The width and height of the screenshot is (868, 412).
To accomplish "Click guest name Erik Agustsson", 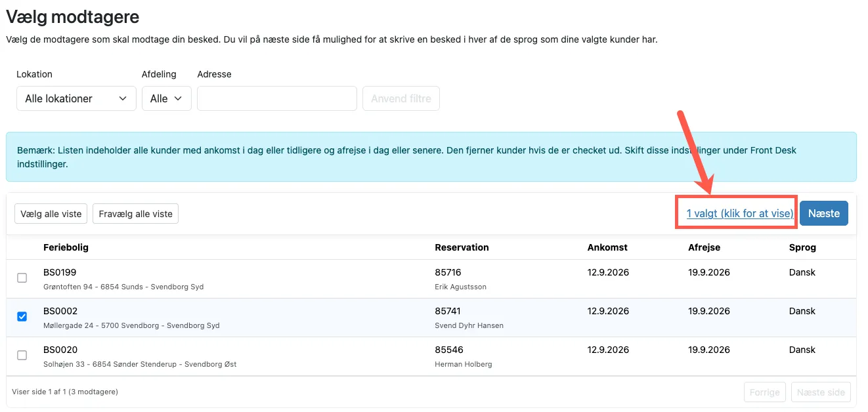I will click(460, 287).
